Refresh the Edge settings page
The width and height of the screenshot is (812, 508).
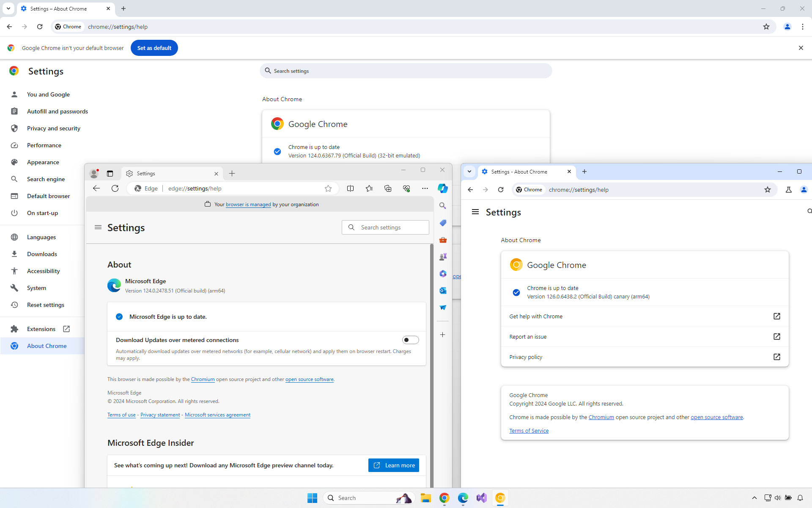[115, 188]
